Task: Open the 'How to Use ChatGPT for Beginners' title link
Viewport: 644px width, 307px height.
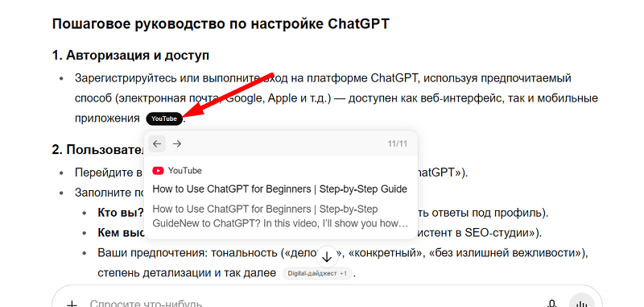Action: pyautogui.click(x=279, y=189)
